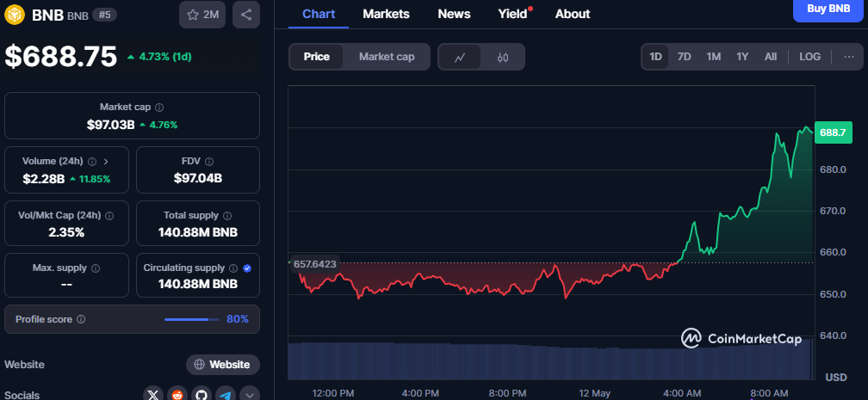Click the circulating supply verified badge
Screen dimensions: 868x400
click(247, 268)
